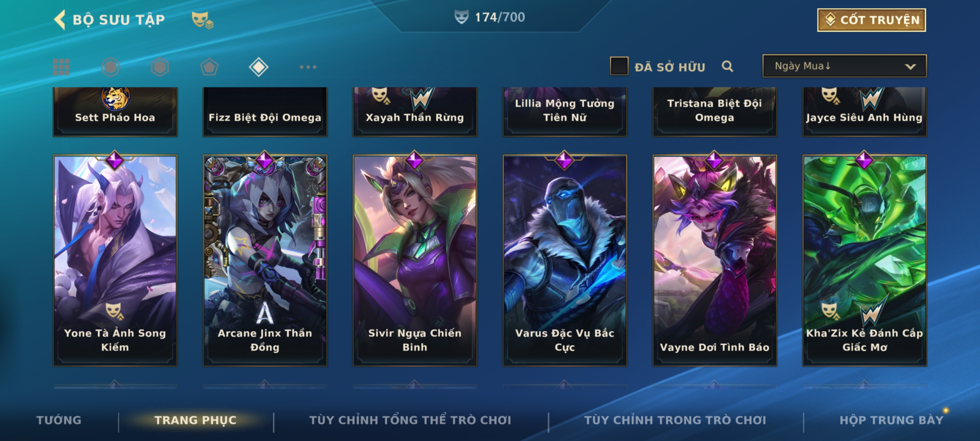Open the skin masks coin icon
This screenshot has height=441, width=980.
coord(203,20)
